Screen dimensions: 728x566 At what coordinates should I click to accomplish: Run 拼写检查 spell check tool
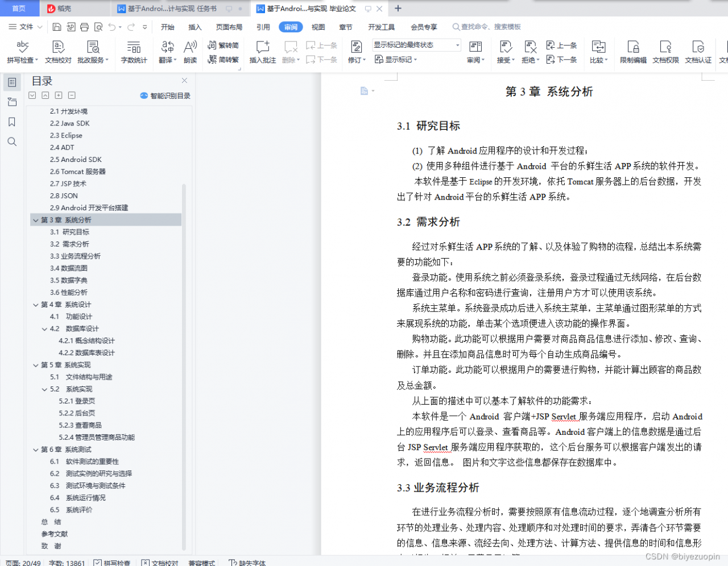22,52
